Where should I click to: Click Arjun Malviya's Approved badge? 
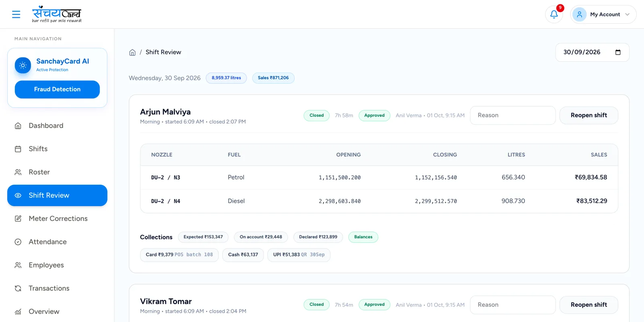click(374, 116)
